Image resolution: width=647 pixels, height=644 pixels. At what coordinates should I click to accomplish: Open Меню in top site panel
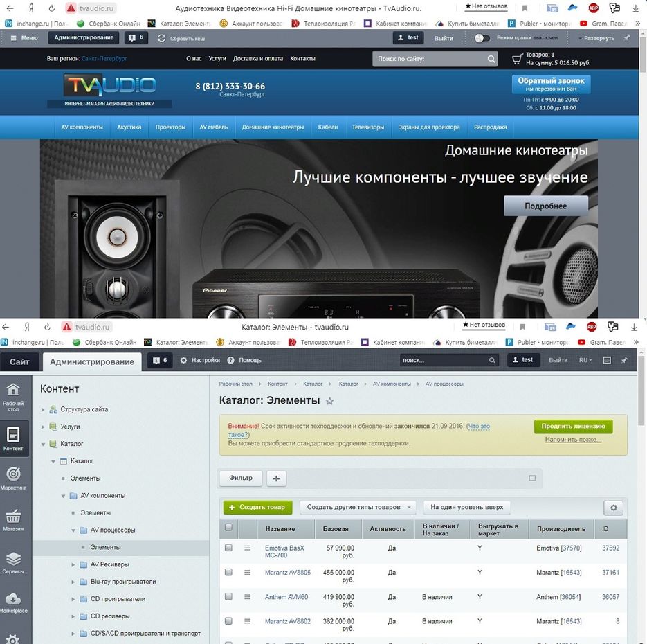pyautogui.click(x=24, y=38)
